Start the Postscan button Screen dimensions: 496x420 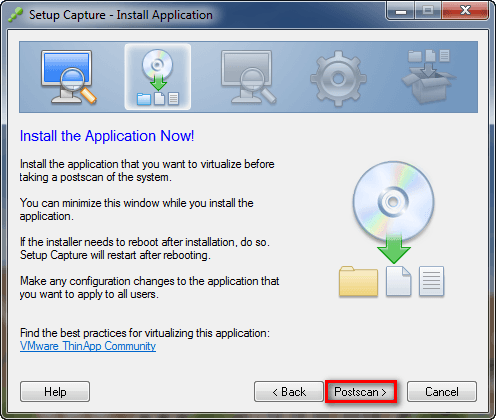[361, 392]
